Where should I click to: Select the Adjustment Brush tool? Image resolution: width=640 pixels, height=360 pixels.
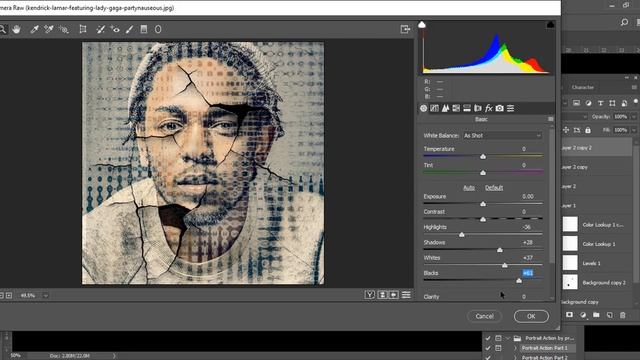[129, 29]
